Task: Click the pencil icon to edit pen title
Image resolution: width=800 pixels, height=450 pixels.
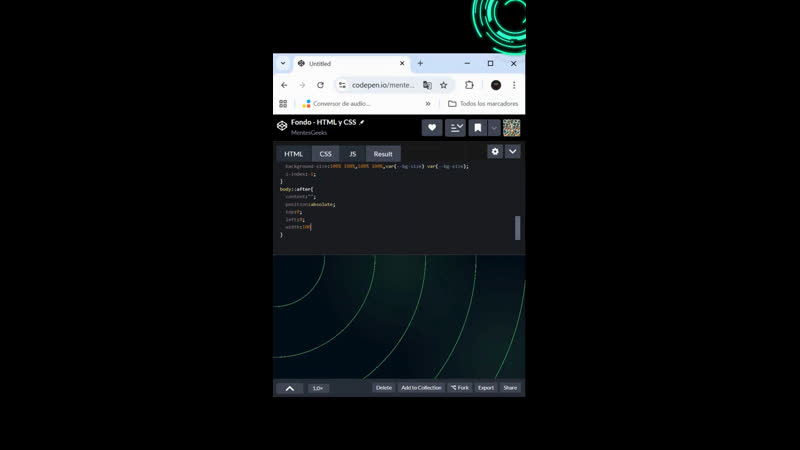Action: coord(362,122)
